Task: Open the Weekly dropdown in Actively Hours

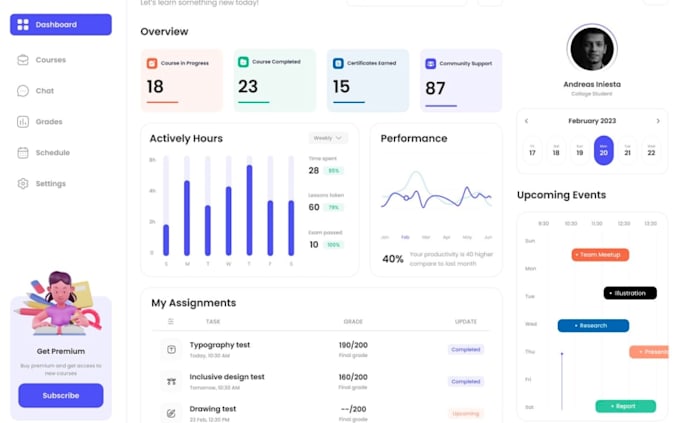Action: [x=328, y=138]
